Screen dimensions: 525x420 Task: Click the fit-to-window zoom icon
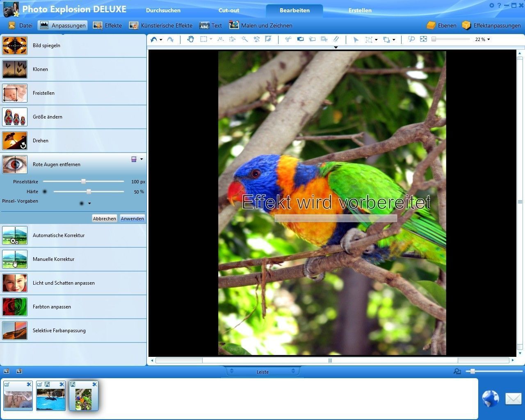coord(423,39)
